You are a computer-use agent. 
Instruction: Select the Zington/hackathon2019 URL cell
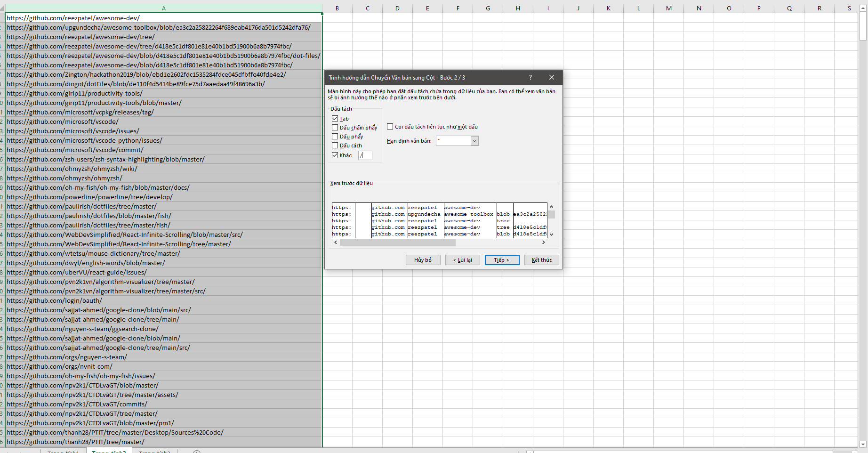(x=164, y=74)
